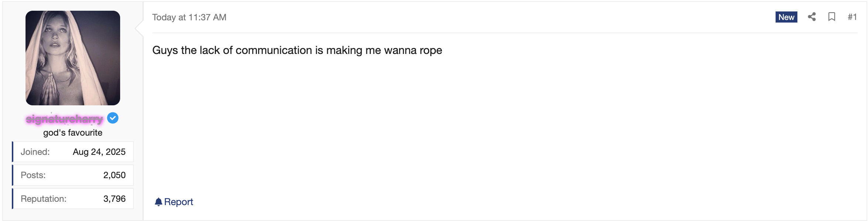Image resolution: width=868 pixels, height=221 pixels.
Task: Click the Today at 11:37 AM timestamp
Action: click(x=189, y=17)
